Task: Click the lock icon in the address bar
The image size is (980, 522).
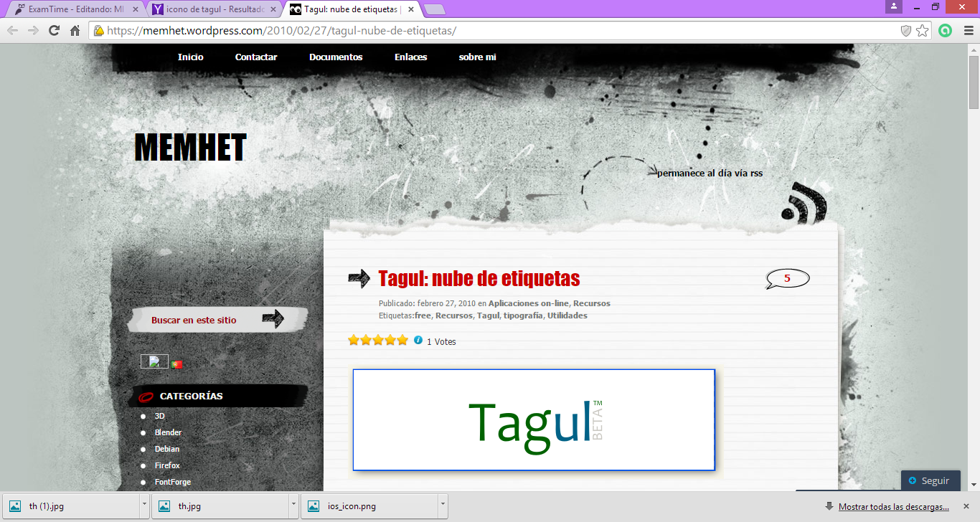Action: pos(99,31)
